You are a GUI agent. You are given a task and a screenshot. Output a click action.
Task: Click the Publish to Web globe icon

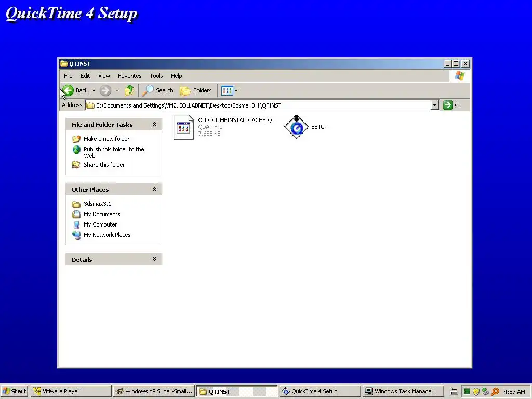(76, 150)
